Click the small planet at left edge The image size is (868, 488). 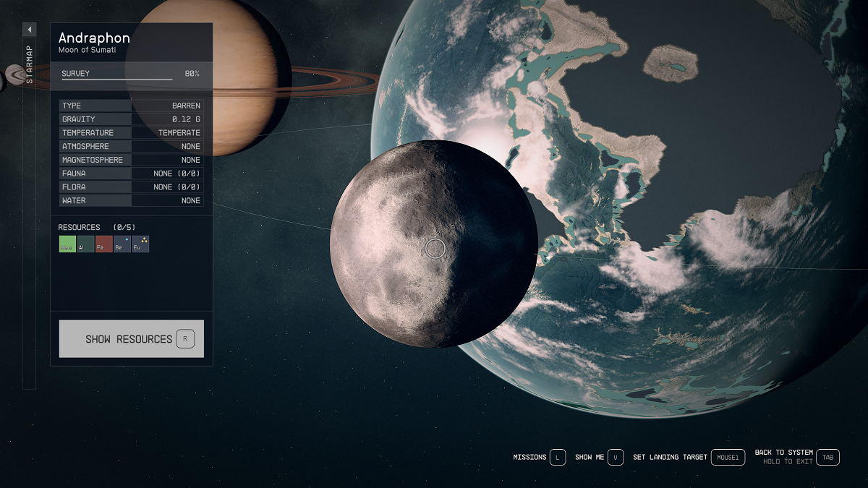(14, 74)
